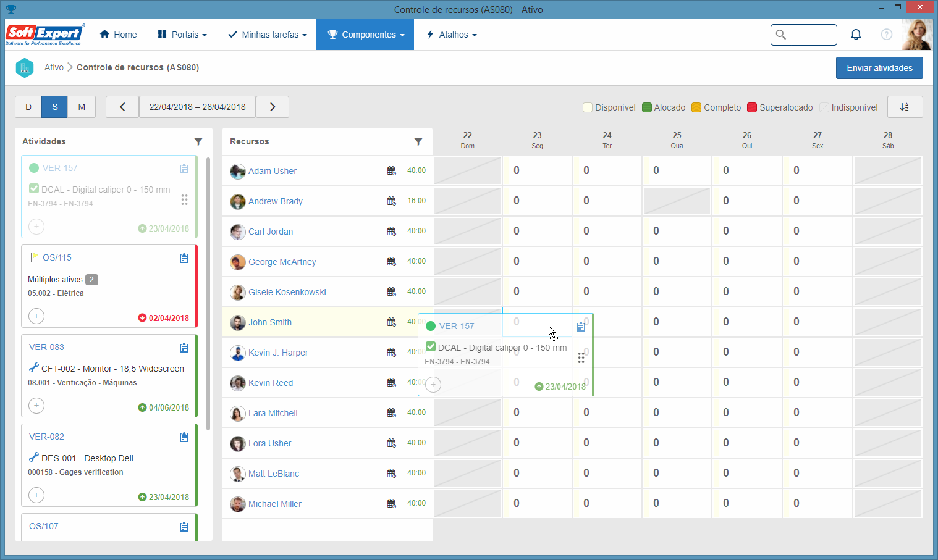Click the 02/04/2018 overdue date
The image size is (938, 560).
pos(169,318)
